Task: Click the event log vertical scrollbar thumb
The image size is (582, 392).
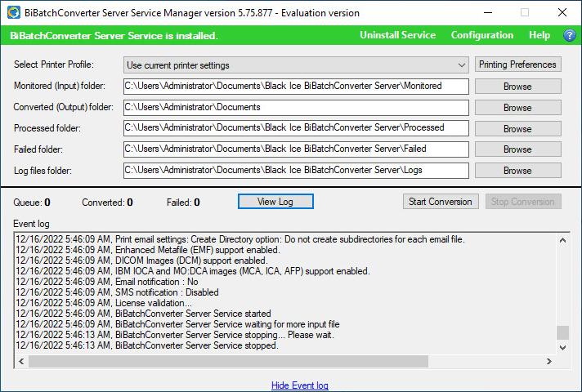Action: click(x=562, y=332)
